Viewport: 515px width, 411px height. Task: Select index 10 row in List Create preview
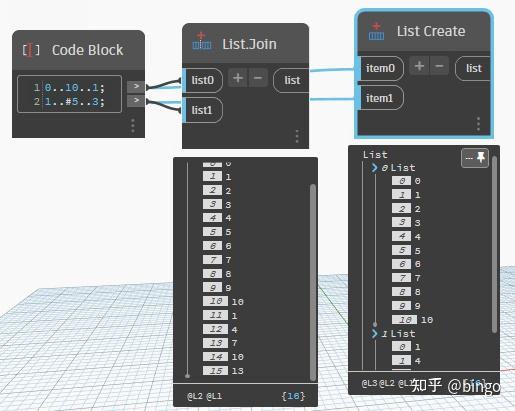[x=413, y=320]
